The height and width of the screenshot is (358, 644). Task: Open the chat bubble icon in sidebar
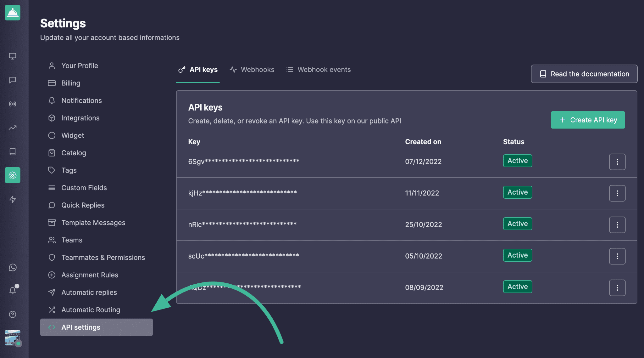tap(13, 80)
